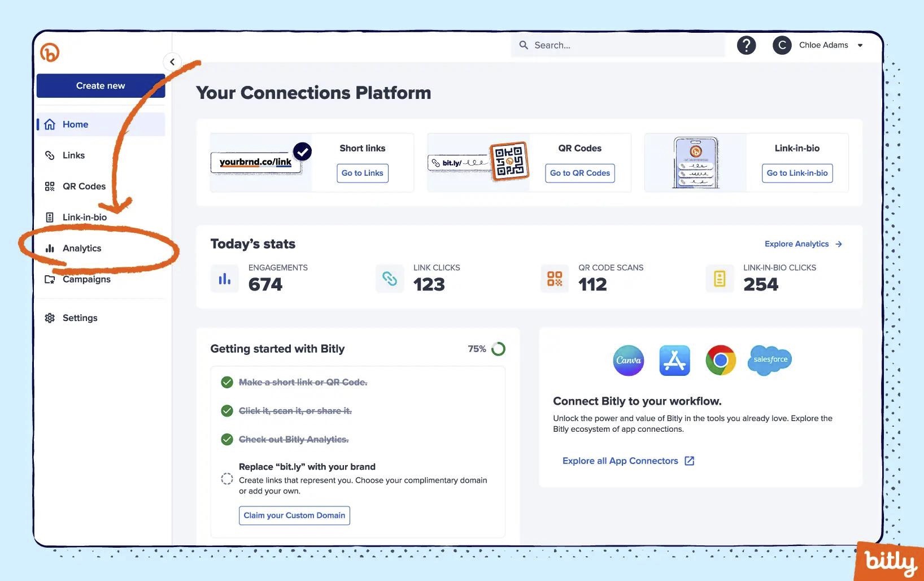This screenshot has width=924, height=581.
Task: Click the 75% progress ring
Action: [x=498, y=349]
